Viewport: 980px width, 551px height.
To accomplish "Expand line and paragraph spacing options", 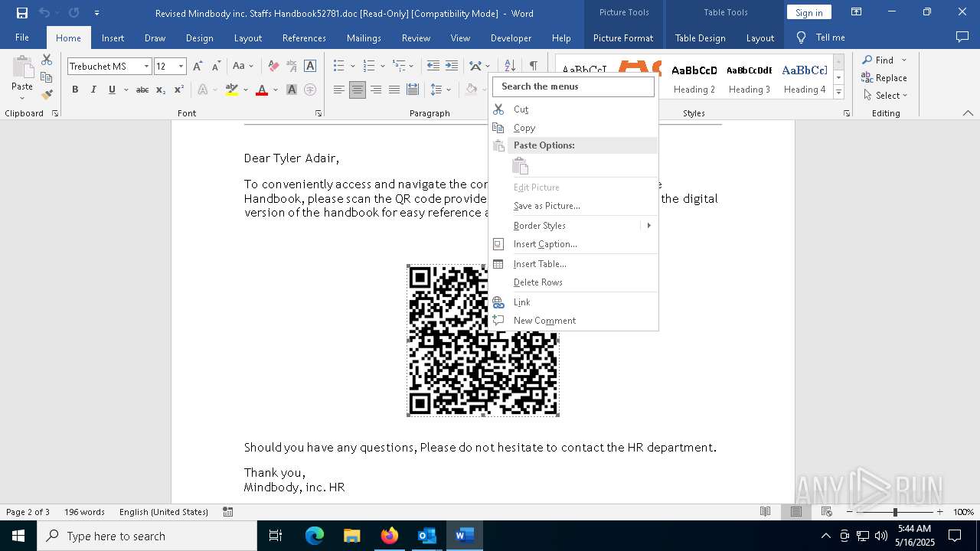I will tap(439, 90).
